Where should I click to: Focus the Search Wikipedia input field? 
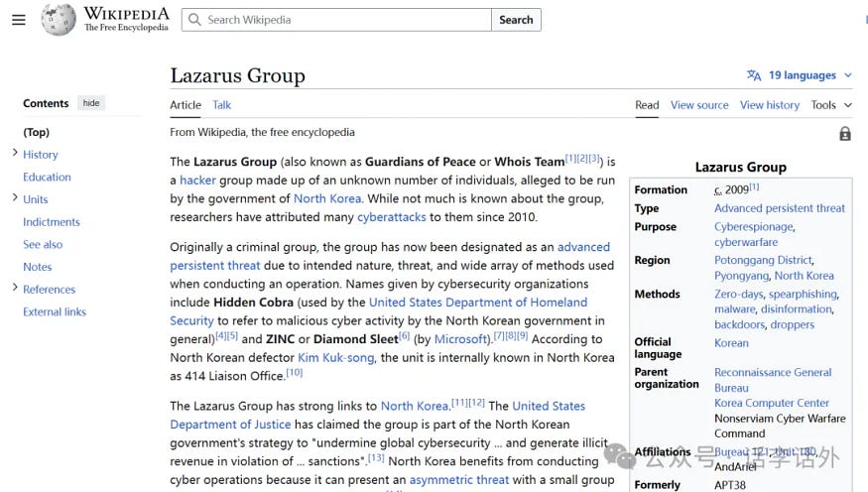336,20
